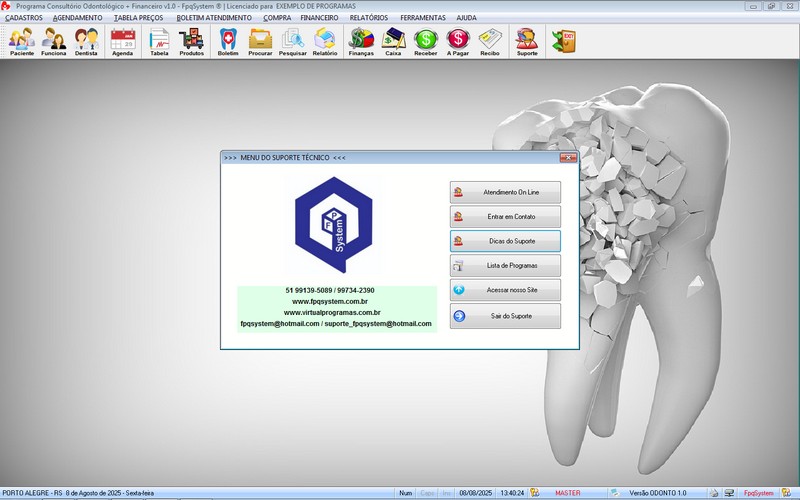800x500 pixels.
Task: Open the Paciente registration icon
Action: coord(22,41)
